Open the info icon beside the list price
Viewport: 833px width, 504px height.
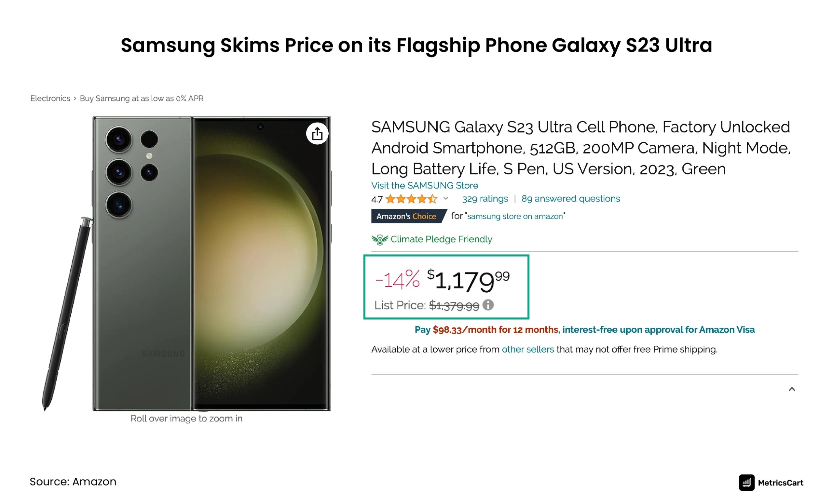[x=487, y=305]
